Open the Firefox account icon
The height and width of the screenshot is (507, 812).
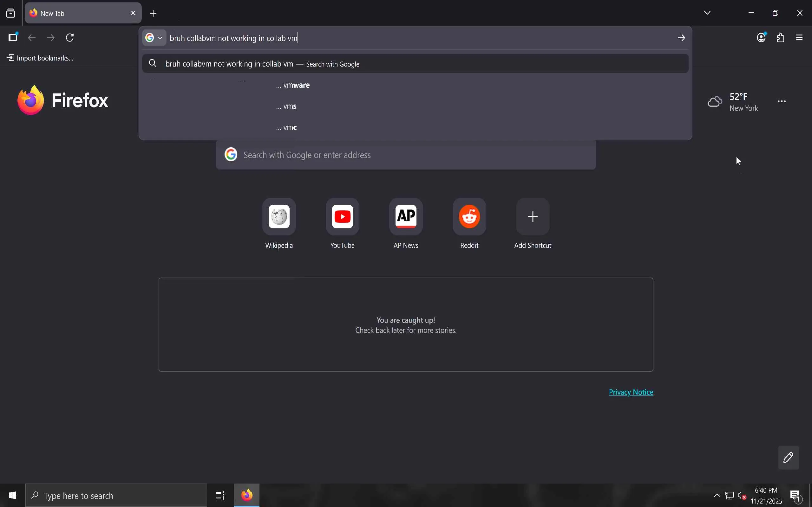[x=761, y=38]
